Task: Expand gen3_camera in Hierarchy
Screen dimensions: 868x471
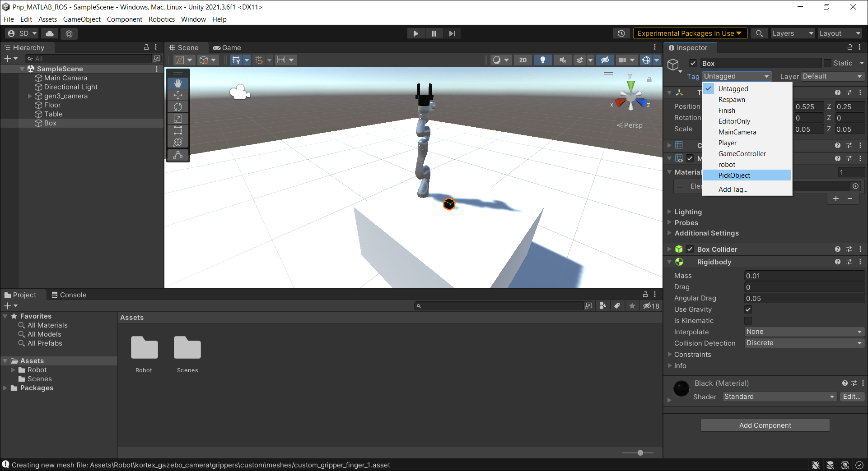Action: (x=30, y=96)
